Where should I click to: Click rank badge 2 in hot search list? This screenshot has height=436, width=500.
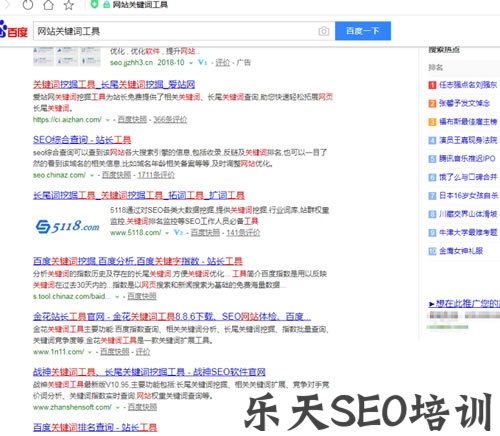pyautogui.click(x=432, y=104)
